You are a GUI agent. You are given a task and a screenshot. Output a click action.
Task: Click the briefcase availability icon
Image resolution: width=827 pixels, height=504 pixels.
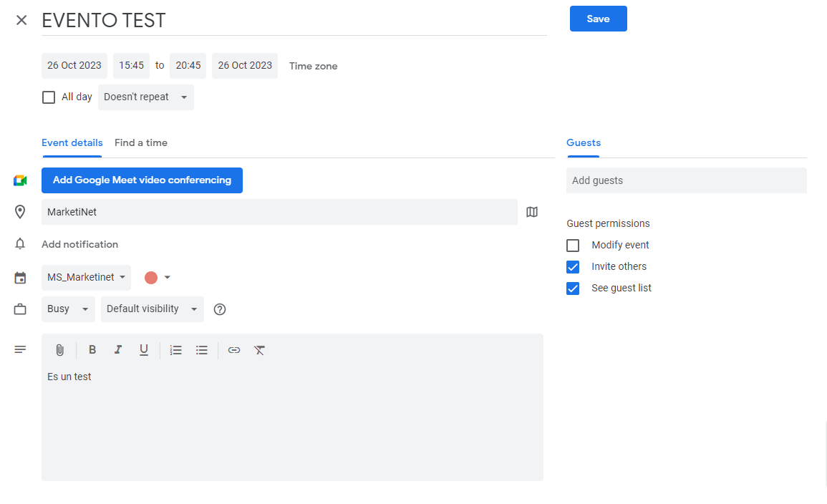[x=20, y=309]
